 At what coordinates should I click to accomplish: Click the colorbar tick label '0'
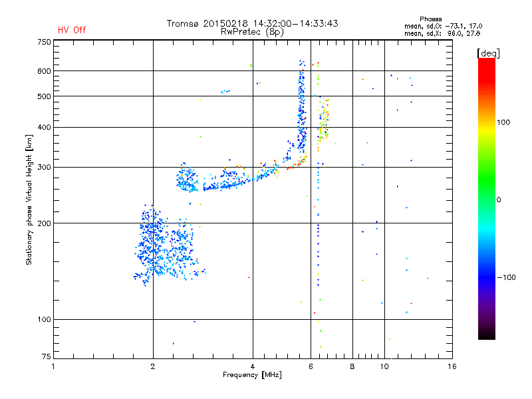point(499,200)
